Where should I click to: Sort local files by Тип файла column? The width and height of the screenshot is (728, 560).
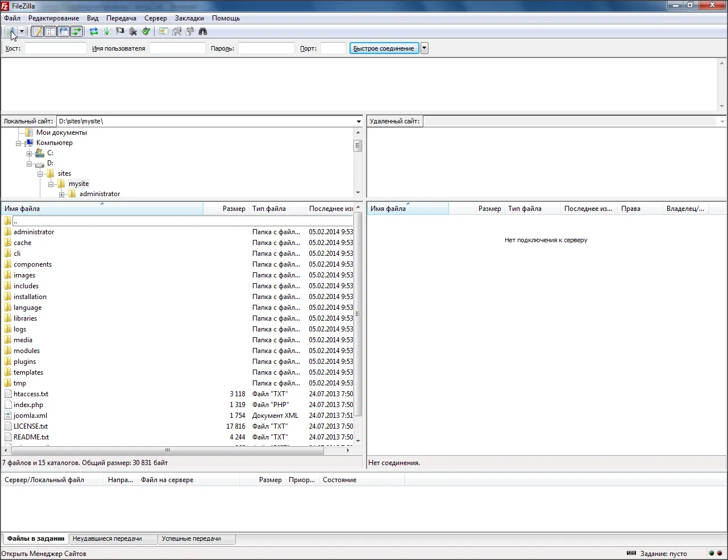277,209
